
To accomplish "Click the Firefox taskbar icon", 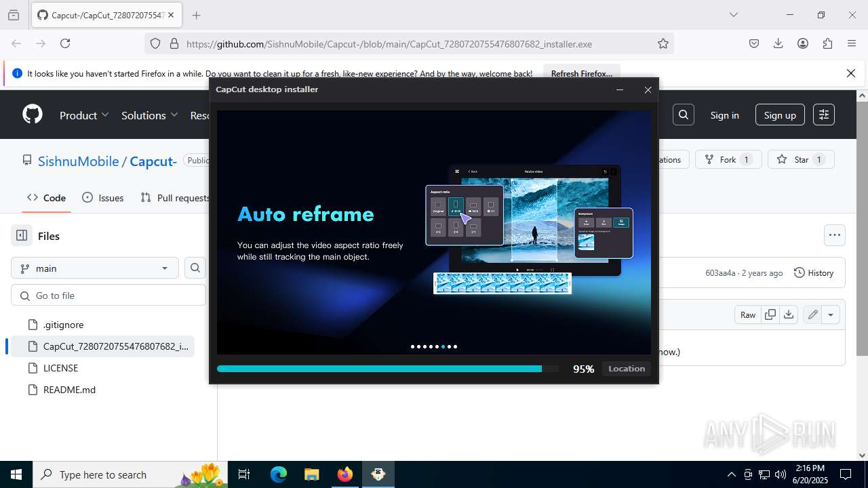I will pos(344,474).
